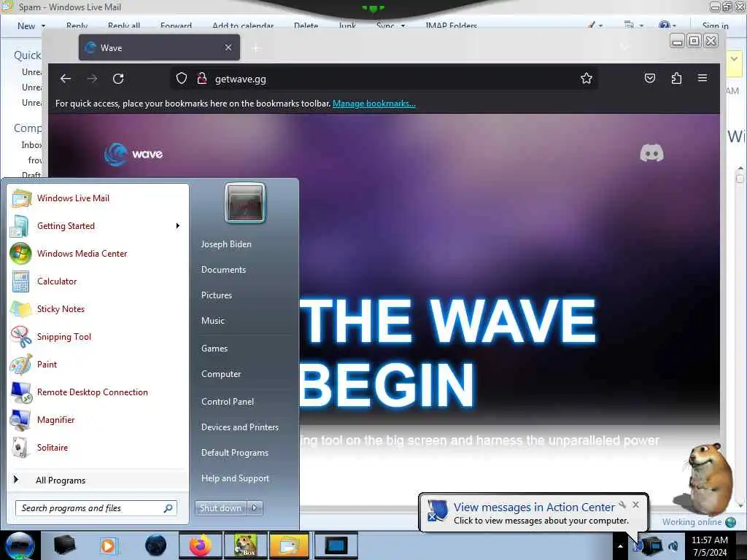
Task: Launch Windows Media Center
Action: (98, 253)
